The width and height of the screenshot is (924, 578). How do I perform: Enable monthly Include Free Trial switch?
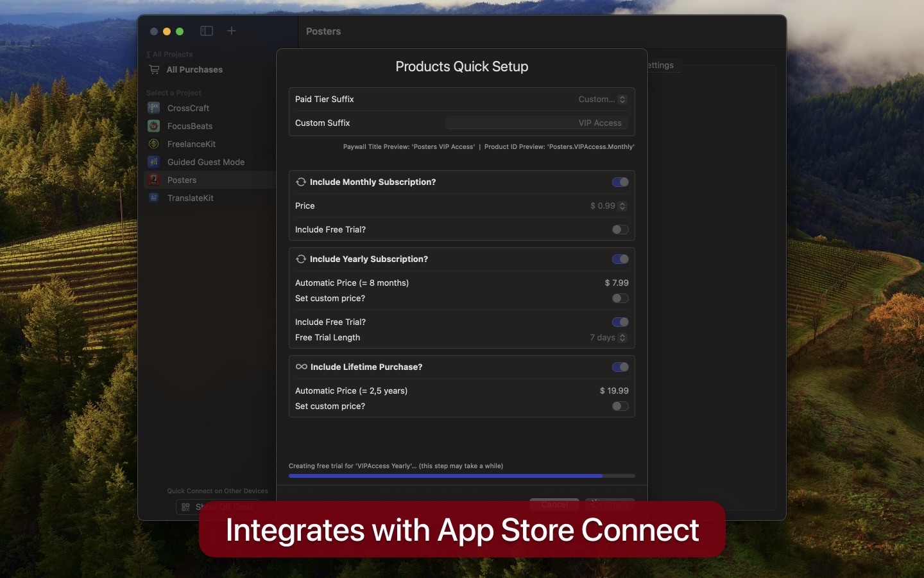(x=620, y=229)
